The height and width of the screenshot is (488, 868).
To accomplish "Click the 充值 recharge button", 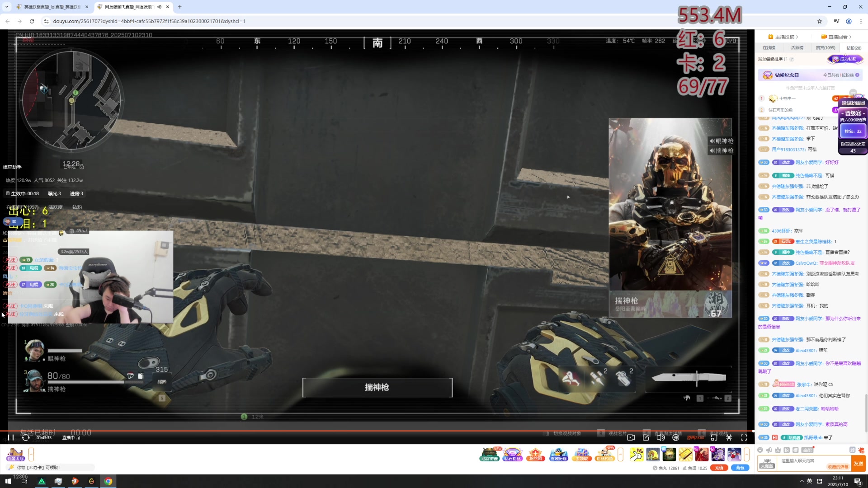I will [x=719, y=468].
